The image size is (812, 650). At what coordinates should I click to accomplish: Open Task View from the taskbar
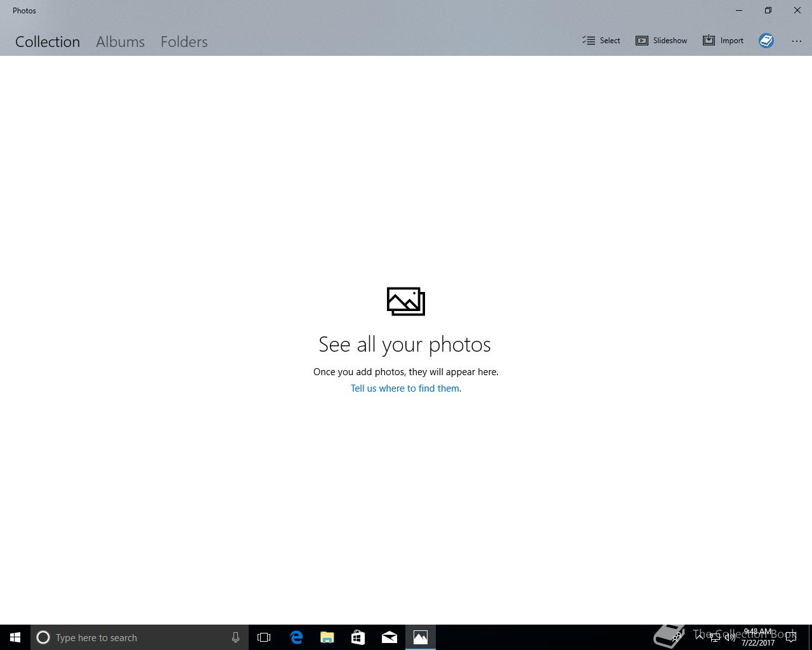264,637
